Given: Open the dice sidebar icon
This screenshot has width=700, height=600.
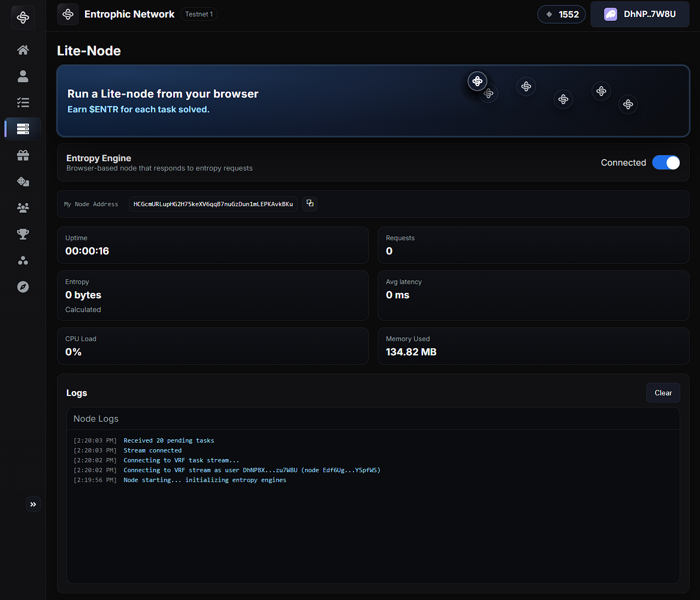Looking at the screenshot, I should [23, 182].
